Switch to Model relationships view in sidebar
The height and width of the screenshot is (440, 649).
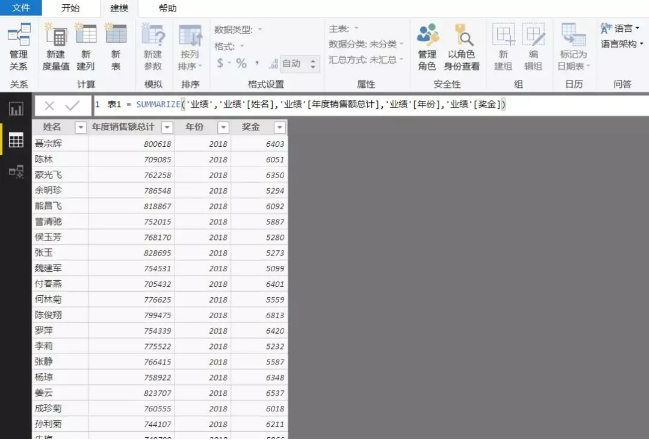tap(16, 171)
